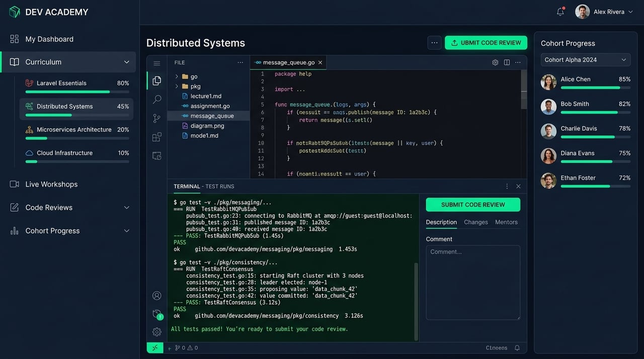Image resolution: width=644 pixels, height=359 pixels.
Task: Click the status bar warnings count indicator
Action: tap(193, 348)
